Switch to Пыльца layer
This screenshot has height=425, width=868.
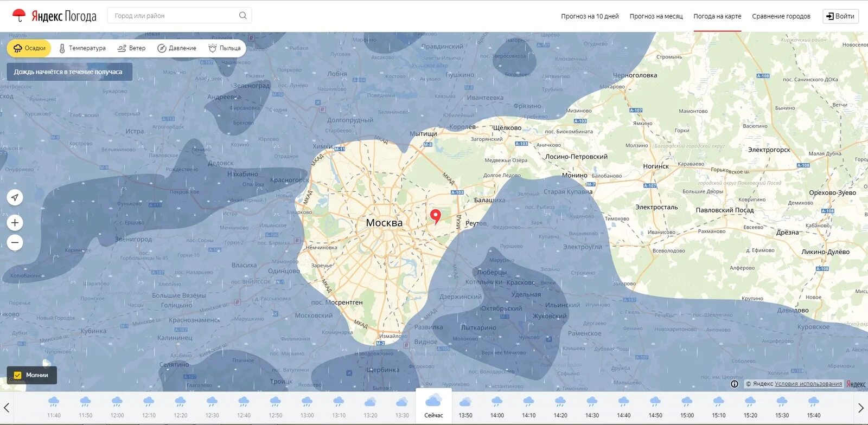(x=225, y=48)
